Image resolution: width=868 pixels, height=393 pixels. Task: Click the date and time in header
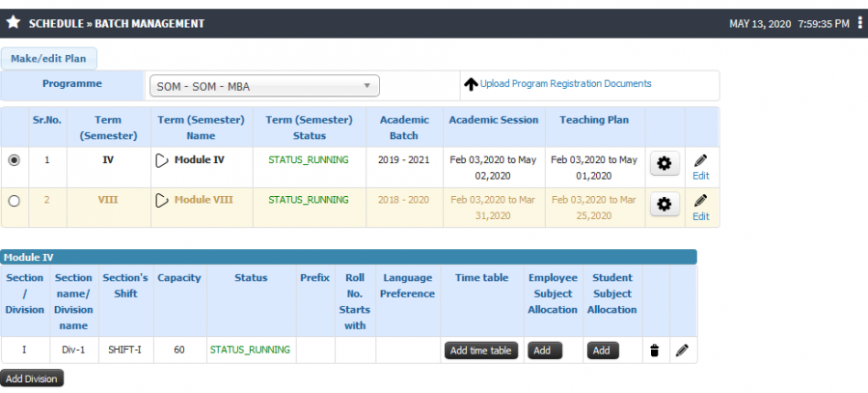click(x=789, y=24)
